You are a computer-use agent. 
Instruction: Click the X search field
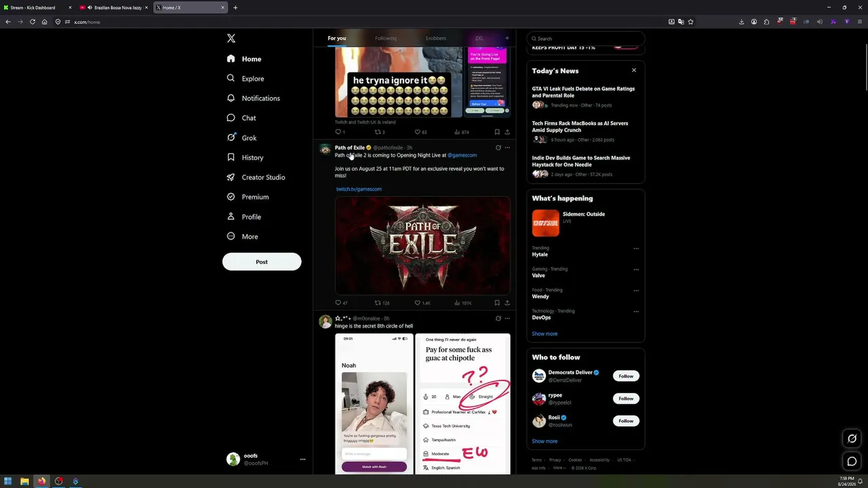click(x=586, y=39)
